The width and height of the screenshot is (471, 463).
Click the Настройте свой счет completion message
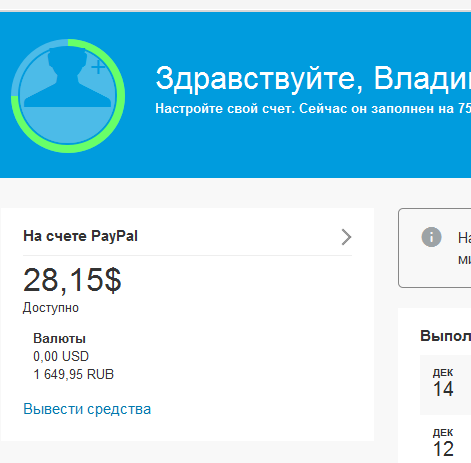(313, 109)
